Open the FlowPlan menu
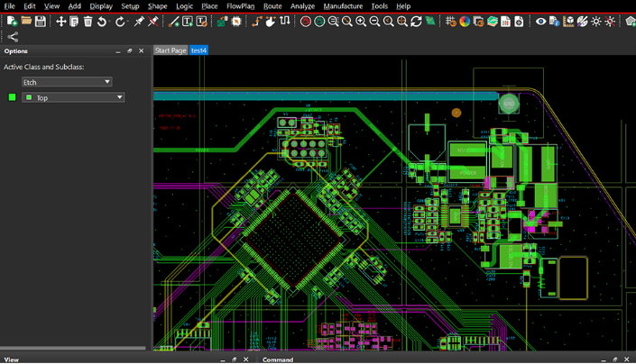The width and height of the screenshot is (636, 364). [241, 6]
